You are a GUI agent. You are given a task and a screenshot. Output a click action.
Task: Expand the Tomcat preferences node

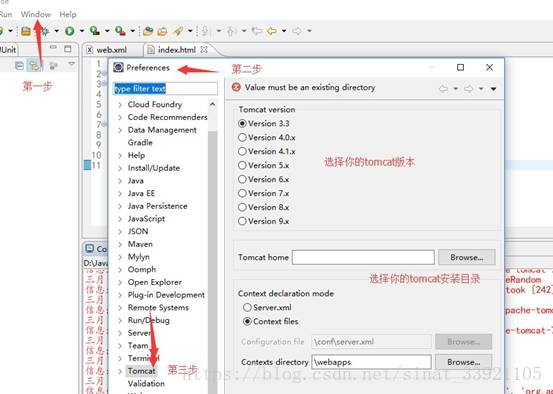120,371
